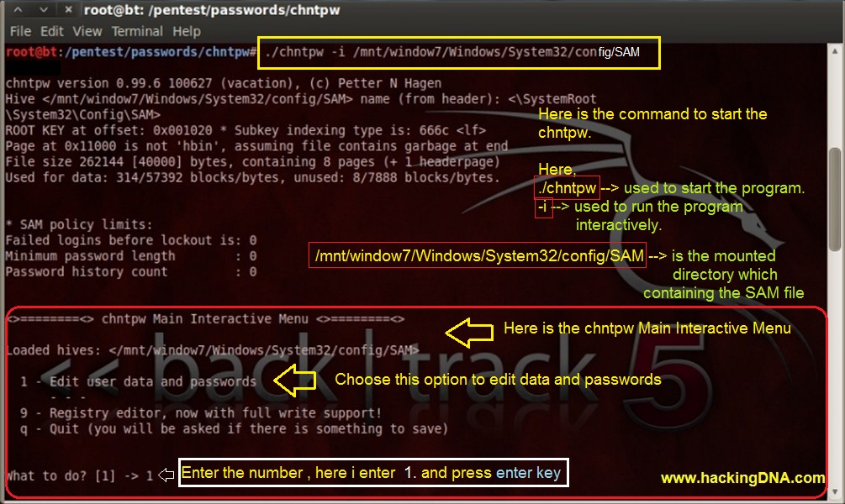
Task: Click the terminal window title bar
Action: 420,10
